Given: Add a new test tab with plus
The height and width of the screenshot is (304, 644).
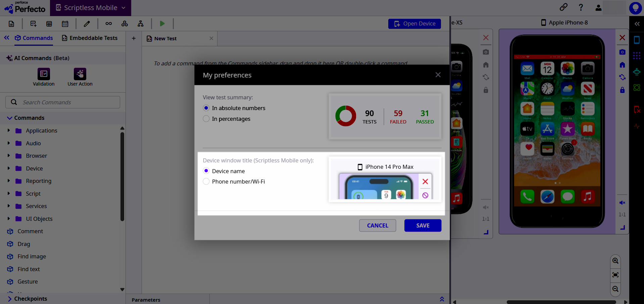Looking at the screenshot, I should click(134, 38).
